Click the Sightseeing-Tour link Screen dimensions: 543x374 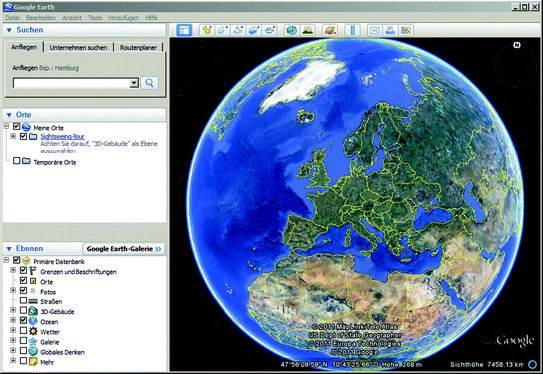(62, 136)
